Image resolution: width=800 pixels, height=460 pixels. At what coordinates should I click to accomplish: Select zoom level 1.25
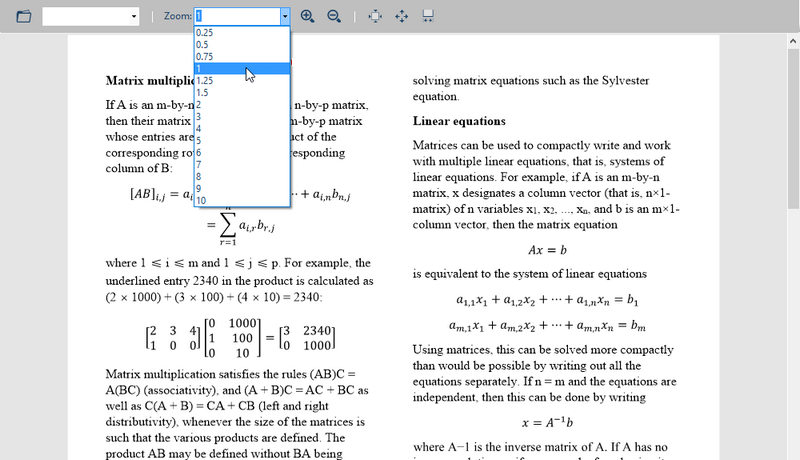pos(242,81)
